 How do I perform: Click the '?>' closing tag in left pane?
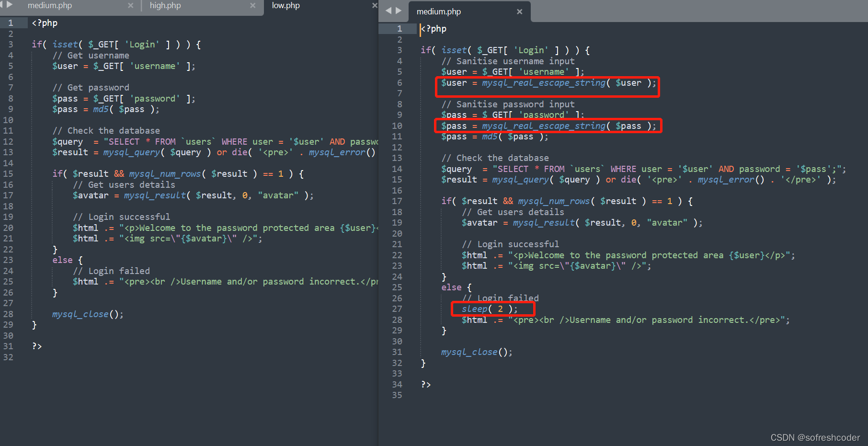pos(37,346)
